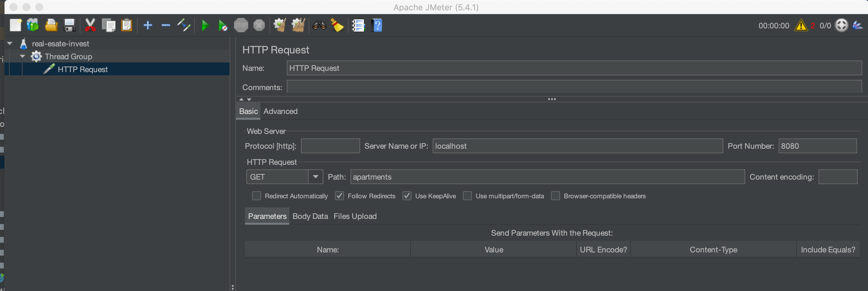Screen dimensions: 868x291
Task: Collapse the real-esate-invest test plan node
Action: click(10, 43)
